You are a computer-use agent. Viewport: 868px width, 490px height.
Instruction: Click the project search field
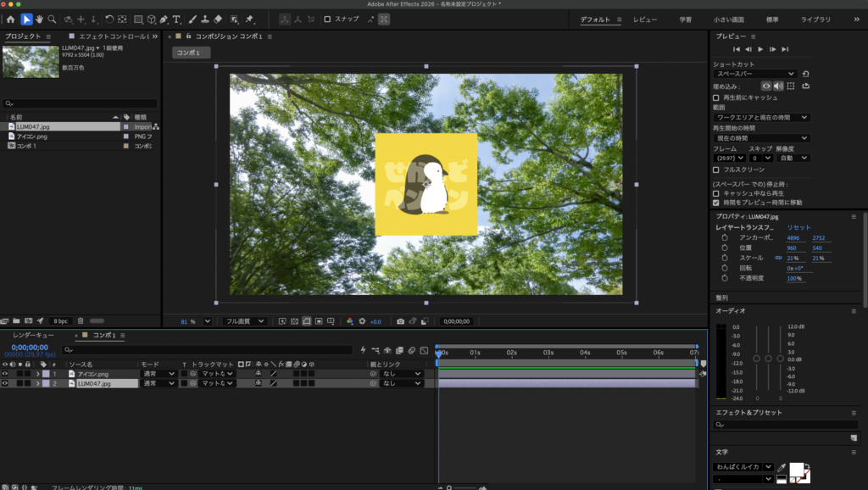pyautogui.click(x=80, y=103)
